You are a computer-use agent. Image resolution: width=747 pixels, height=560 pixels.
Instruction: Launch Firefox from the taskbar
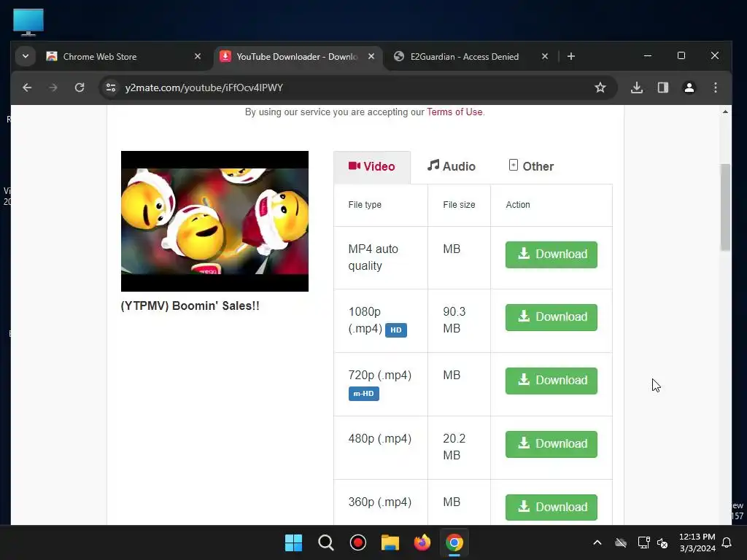(422, 542)
